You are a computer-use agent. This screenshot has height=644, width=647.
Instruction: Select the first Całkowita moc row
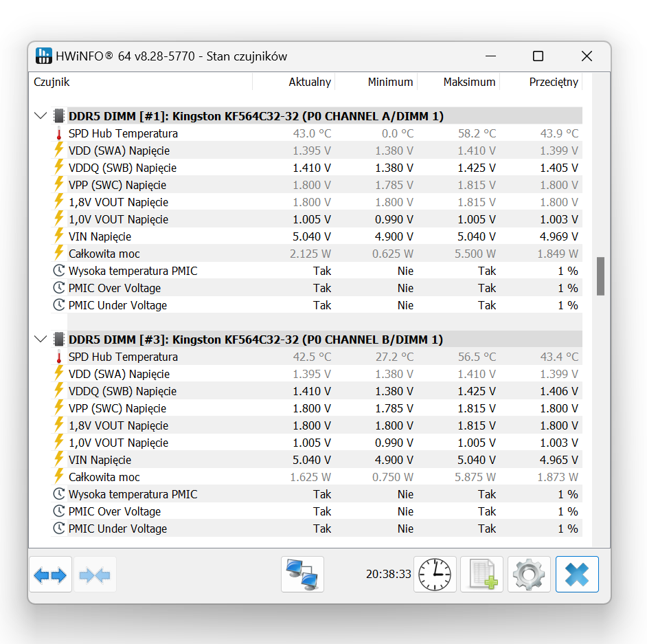[x=103, y=254]
